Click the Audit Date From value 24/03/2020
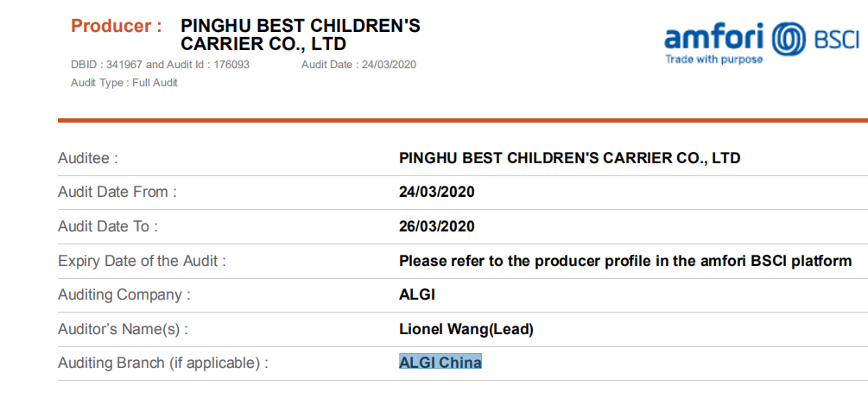Screen dimensions: 868x405 [436, 192]
